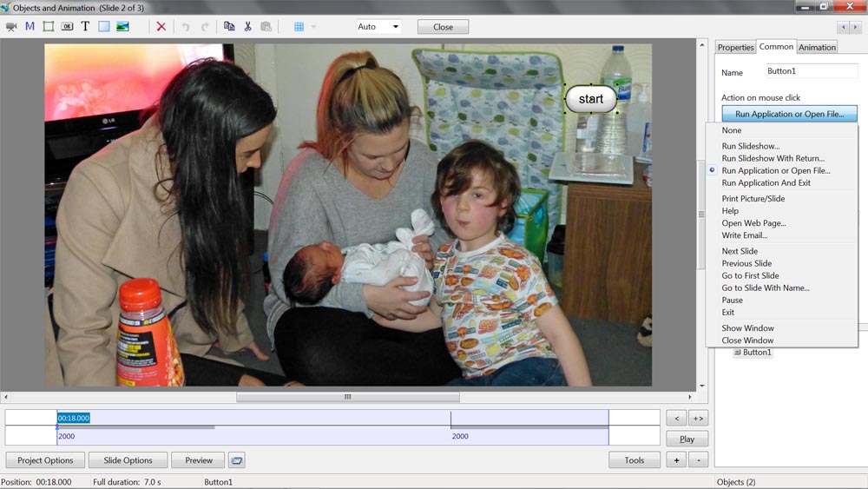The height and width of the screenshot is (489, 868).
Task: Select 'Run Application And Exit' action
Action: (x=766, y=183)
